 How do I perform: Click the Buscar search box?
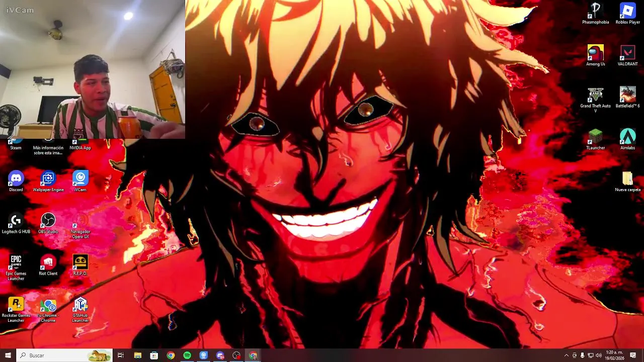click(x=64, y=355)
